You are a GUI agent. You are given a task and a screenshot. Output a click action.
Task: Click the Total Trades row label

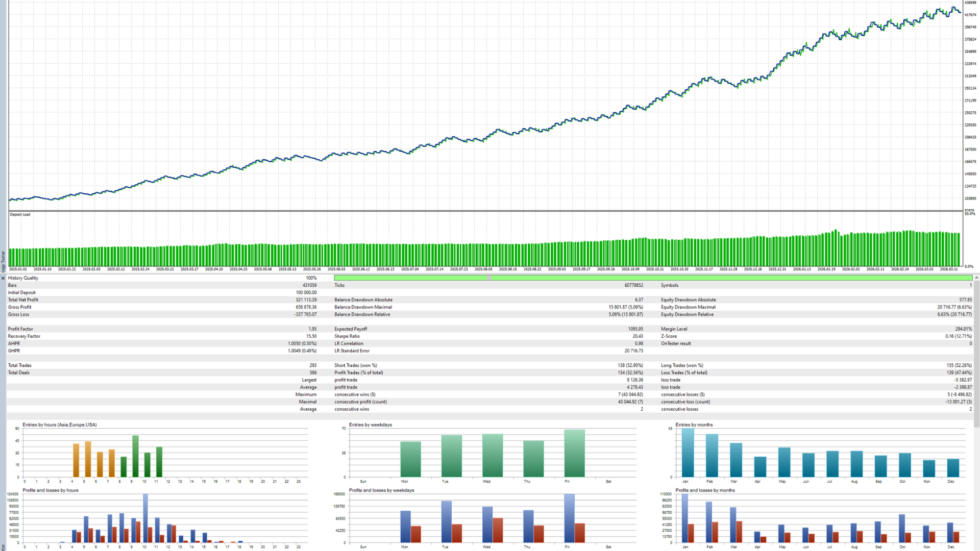pyautogui.click(x=19, y=365)
